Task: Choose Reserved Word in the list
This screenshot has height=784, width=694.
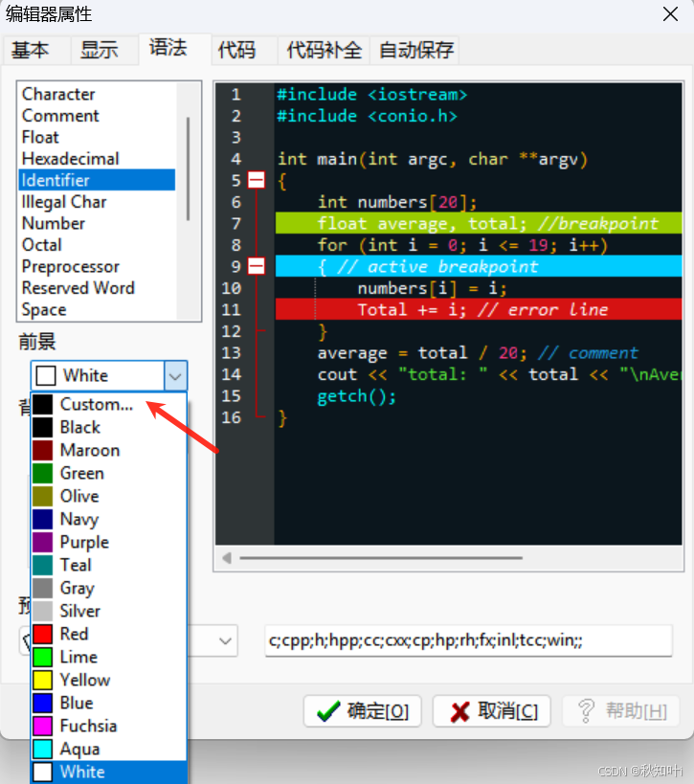Action: tap(97, 287)
